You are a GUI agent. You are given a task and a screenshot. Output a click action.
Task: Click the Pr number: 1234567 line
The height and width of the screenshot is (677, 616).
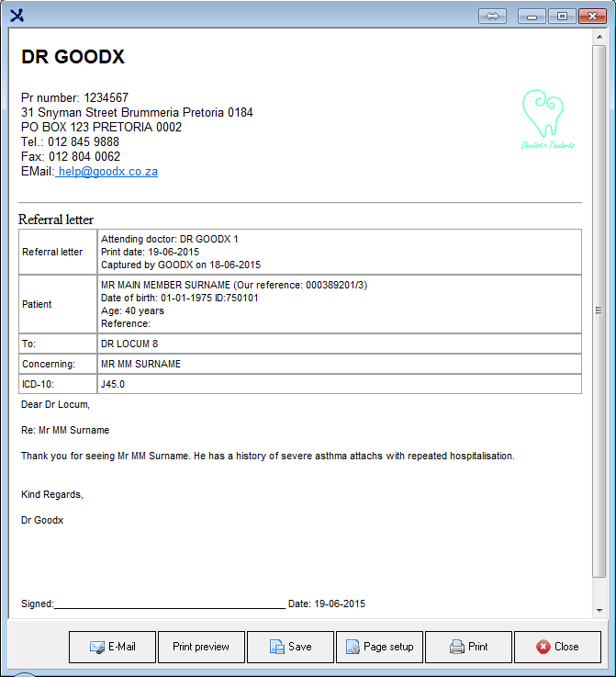click(x=74, y=97)
